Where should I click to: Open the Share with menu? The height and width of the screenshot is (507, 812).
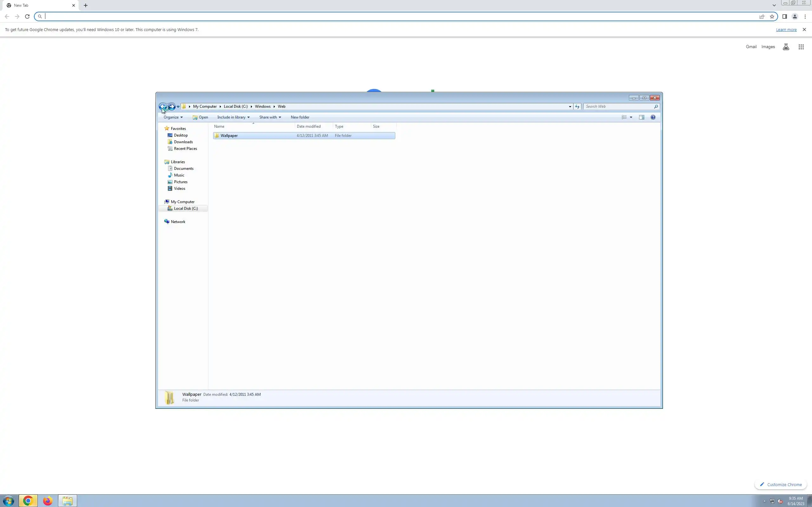tap(270, 117)
